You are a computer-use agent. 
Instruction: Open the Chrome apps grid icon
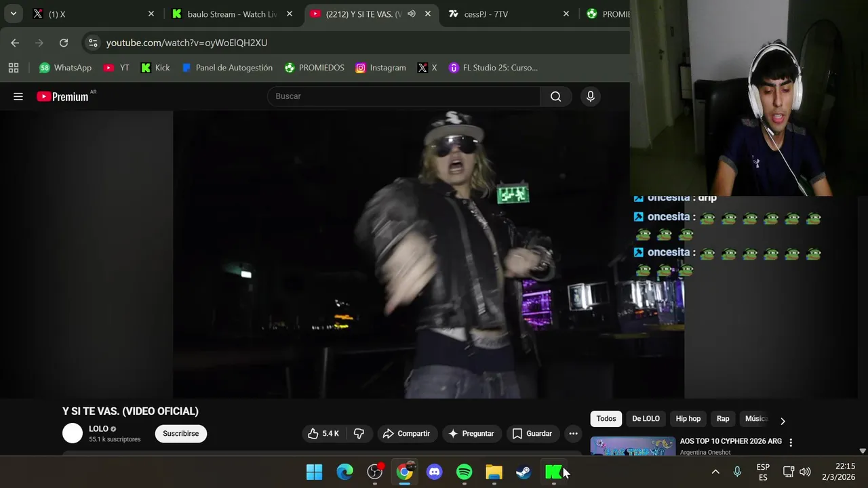click(14, 68)
